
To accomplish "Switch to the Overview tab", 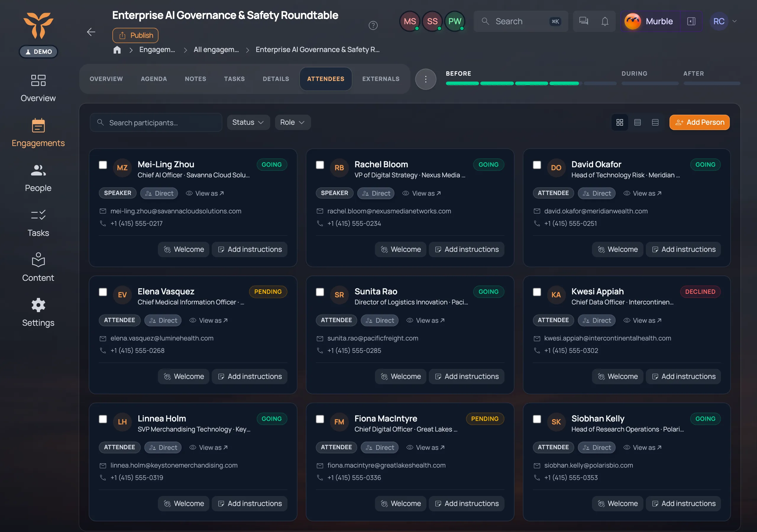I will pyautogui.click(x=106, y=79).
